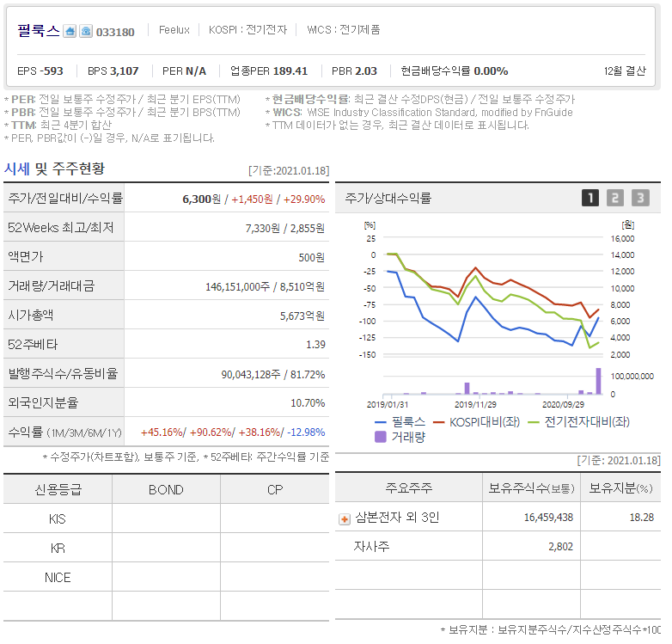Expand the 삼본전자 외 3인 shareholder row
The width and height of the screenshot is (672, 644).
coord(345,519)
